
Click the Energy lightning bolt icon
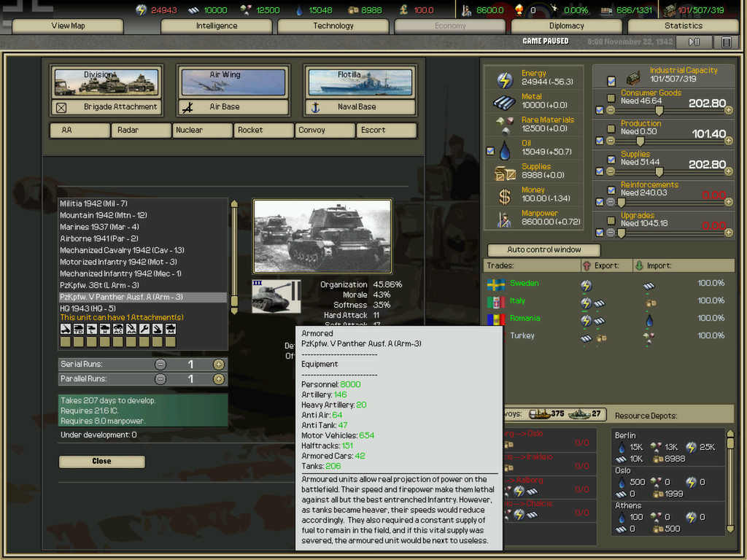click(504, 79)
